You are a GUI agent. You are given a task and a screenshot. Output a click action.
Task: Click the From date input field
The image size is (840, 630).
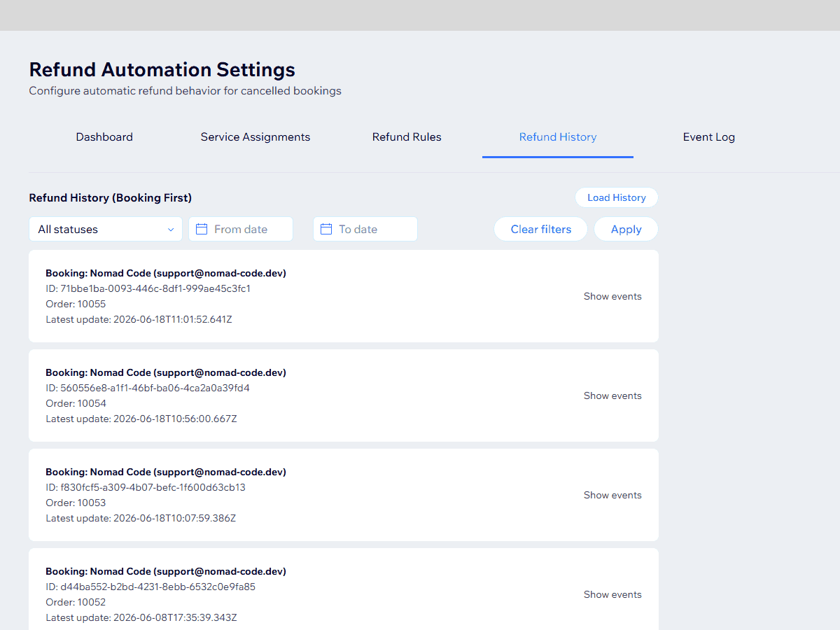241,229
